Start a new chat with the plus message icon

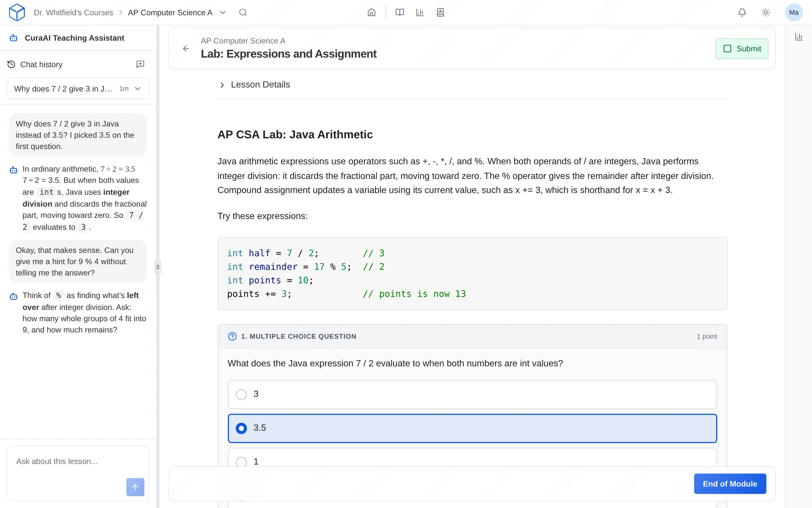[x=140, y=64]
